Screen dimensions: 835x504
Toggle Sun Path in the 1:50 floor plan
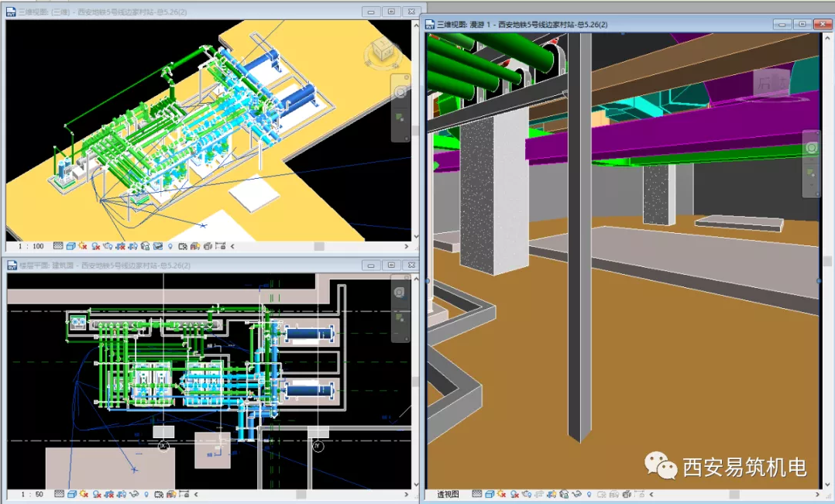84,495
